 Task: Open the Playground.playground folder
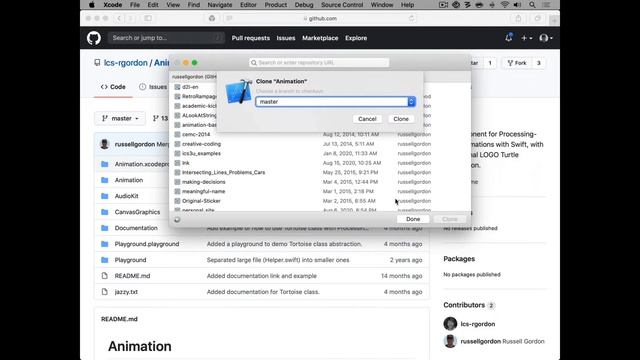(x=147, y=244)
